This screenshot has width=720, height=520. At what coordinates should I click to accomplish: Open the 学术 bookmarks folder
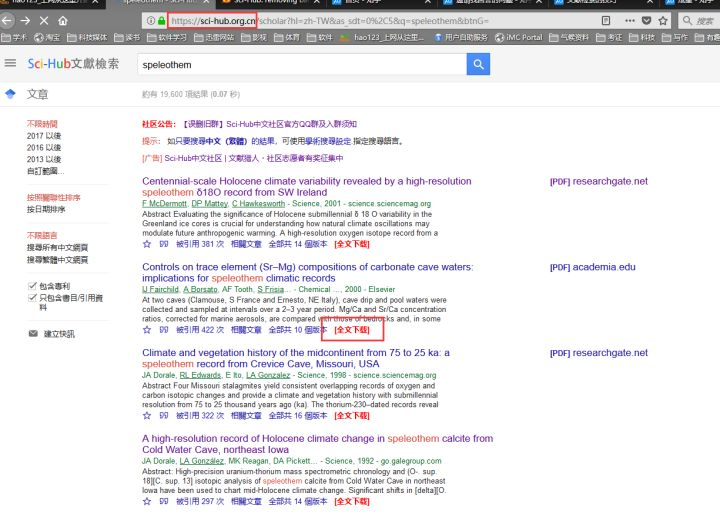(14, 37)
